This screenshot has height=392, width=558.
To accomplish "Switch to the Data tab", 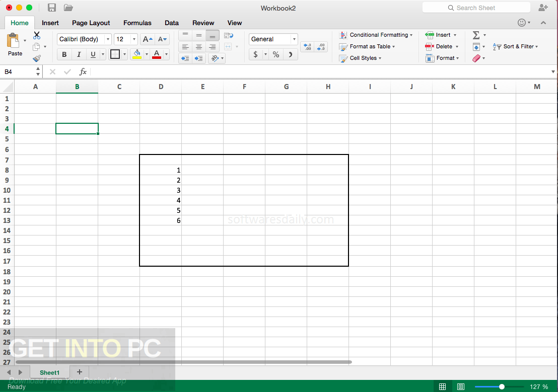I will click(x=172, y=23).
